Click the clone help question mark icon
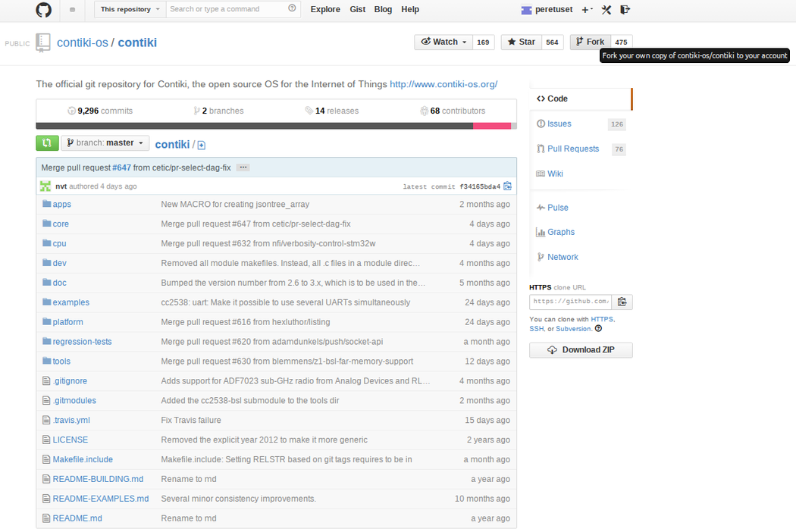 pyautogui.click(x=599, y=329)
